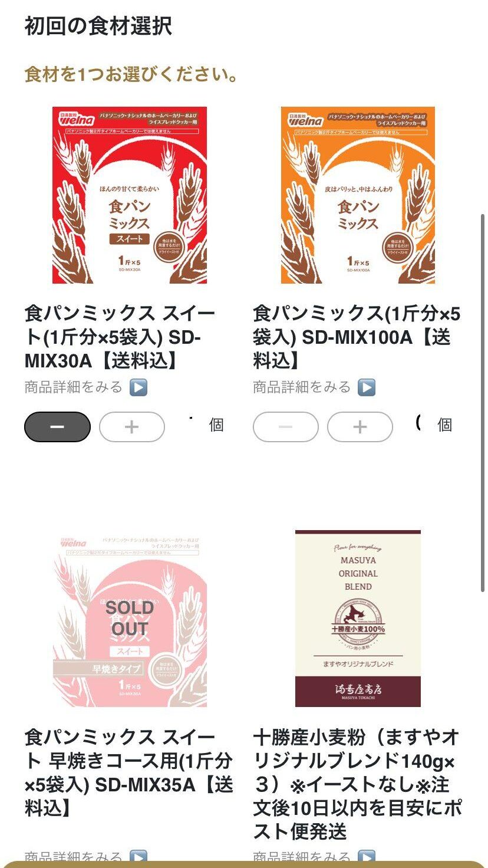Select the orange 食パンミックス product image
This screenshot has width=488, height=868.
[358, 195]
